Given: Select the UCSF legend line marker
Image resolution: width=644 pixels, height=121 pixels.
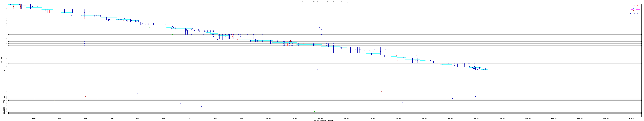Looking at the screenshot, I should coord(637,12).
